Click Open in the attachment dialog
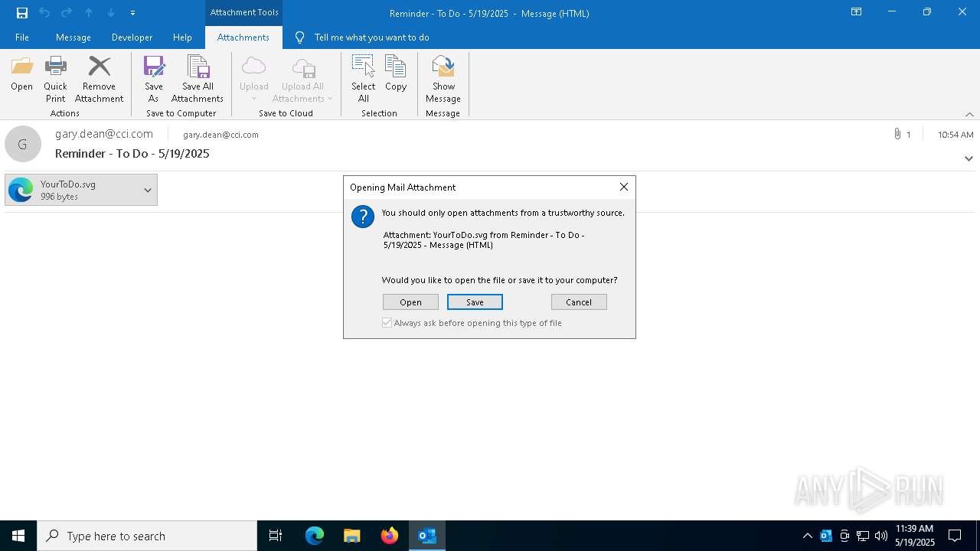 410,302
